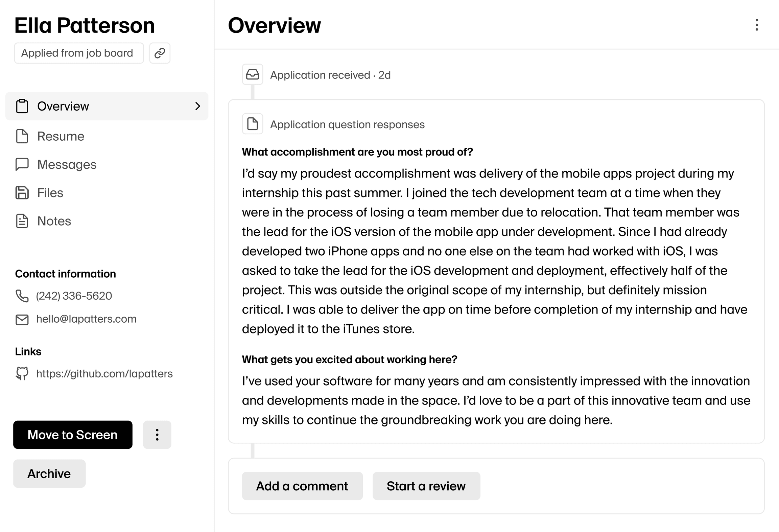The width and height of the screenshot is (779, 532).
Task: Open the Files section
Action: (50, 193)
